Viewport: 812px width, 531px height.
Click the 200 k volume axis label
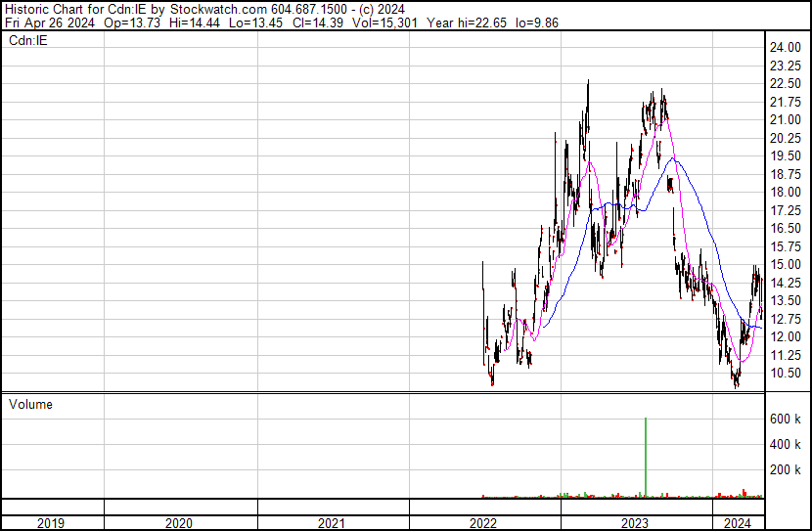(x=786, y=470)
